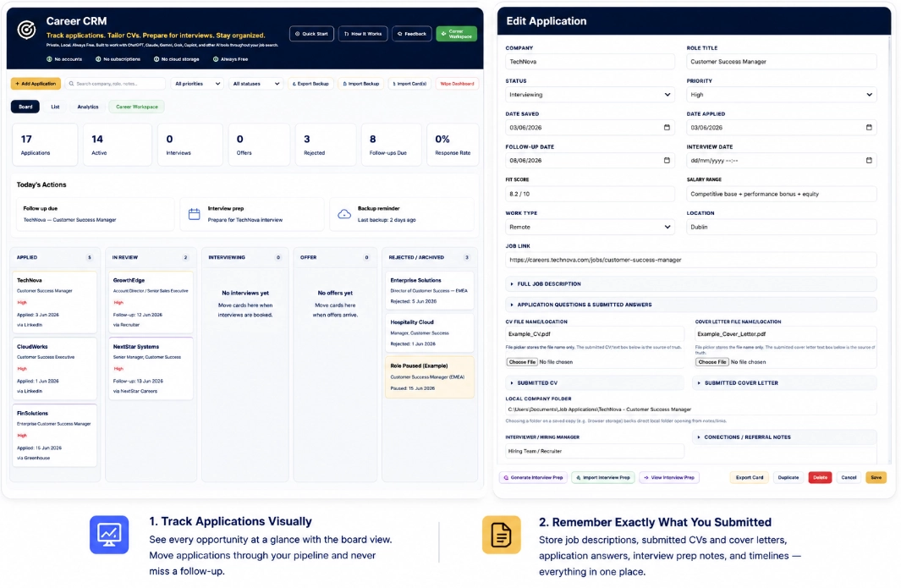Expand Full Job Description section

pyautogui.click(x=690, y=284)
